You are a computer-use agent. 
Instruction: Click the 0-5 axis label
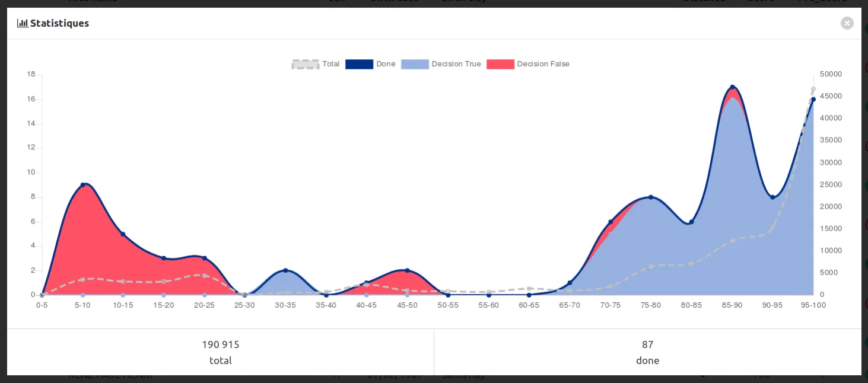coord(42,305)
